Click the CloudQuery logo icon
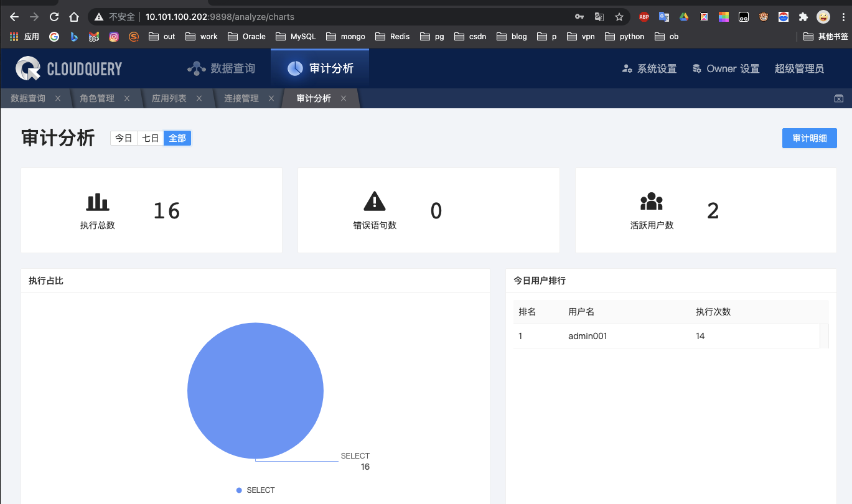 27,68
